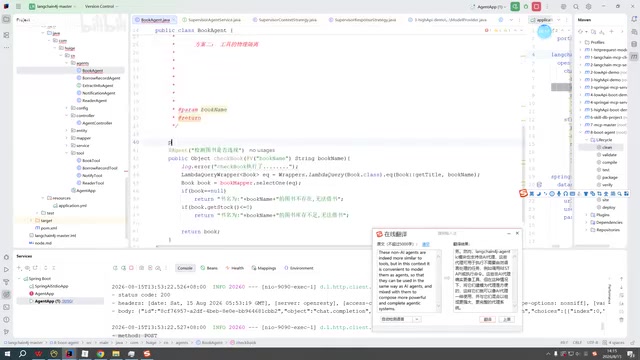
Task: Open the main hamburger menu
Action: point(18,7)
